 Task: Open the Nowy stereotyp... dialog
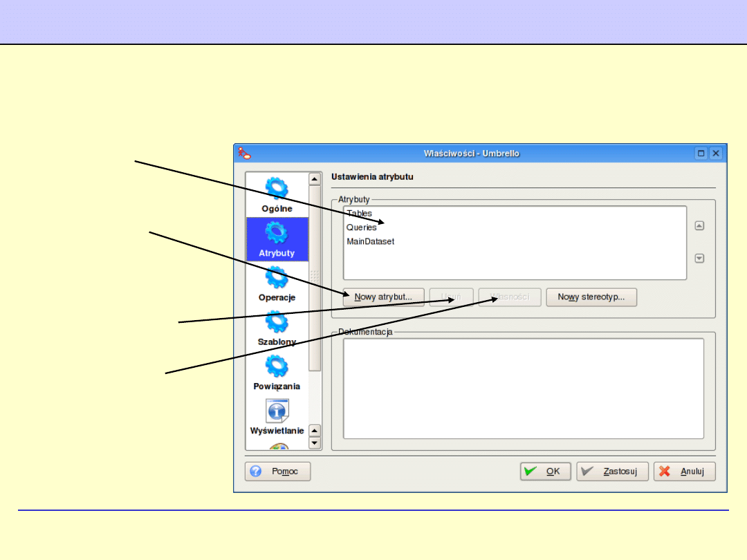(591, 297)
